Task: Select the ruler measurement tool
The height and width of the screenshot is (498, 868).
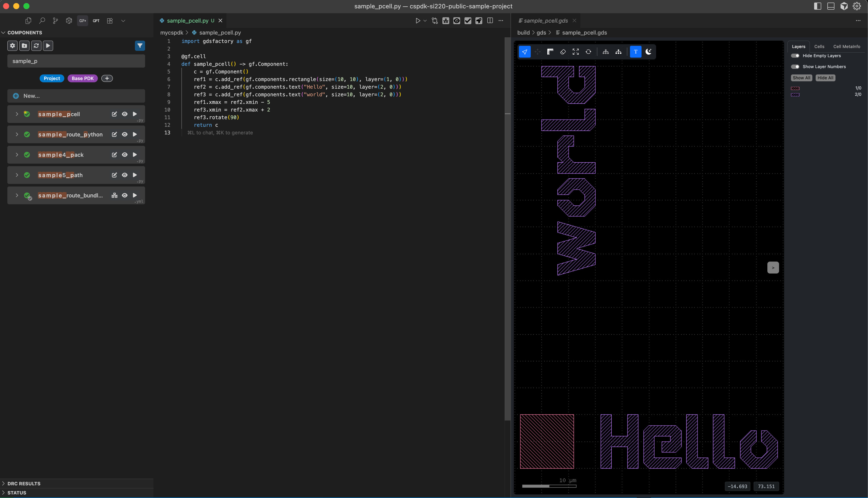Action: [x=550, y=52]
